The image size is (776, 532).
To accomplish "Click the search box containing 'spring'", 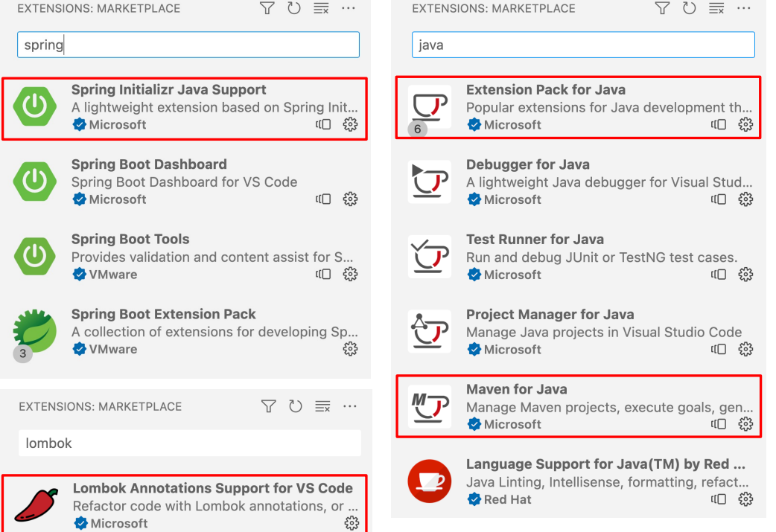I will pos(188,45).
